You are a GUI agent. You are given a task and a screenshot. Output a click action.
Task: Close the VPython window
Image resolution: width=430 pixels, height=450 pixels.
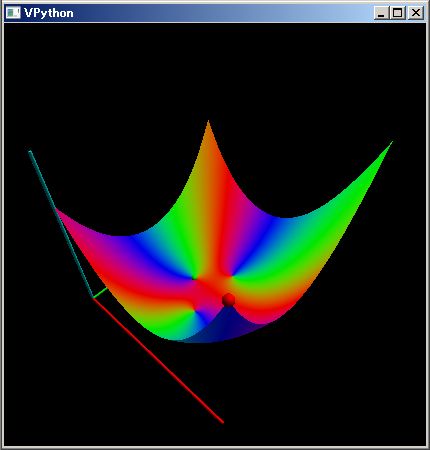[x=415, y=13]
